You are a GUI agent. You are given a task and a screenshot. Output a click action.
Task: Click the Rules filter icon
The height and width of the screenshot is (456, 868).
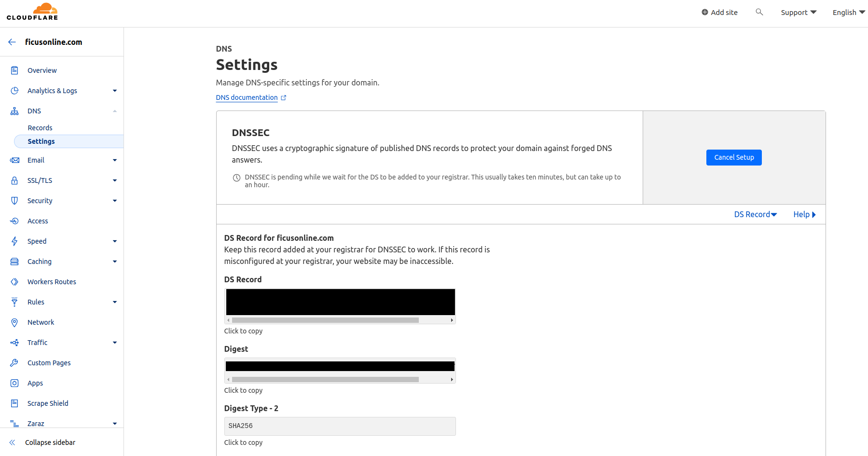pyautogui.click(x=14, y=302)
